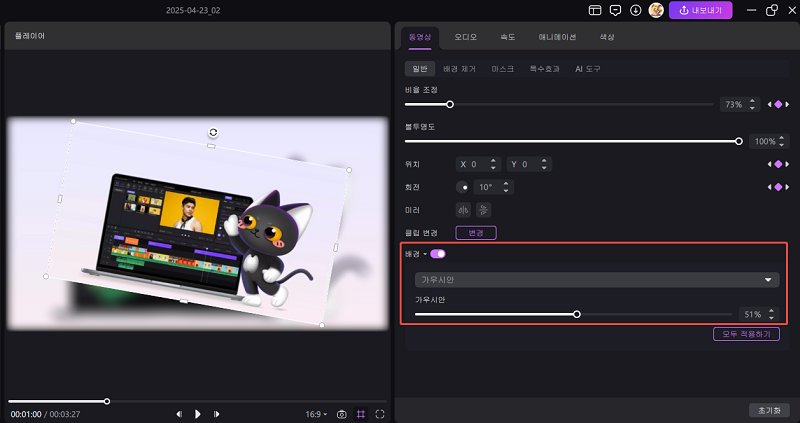Screen dimensions: 800x423
Task: Click the player progress bar playhead
Action: click(x=107, y=402)
